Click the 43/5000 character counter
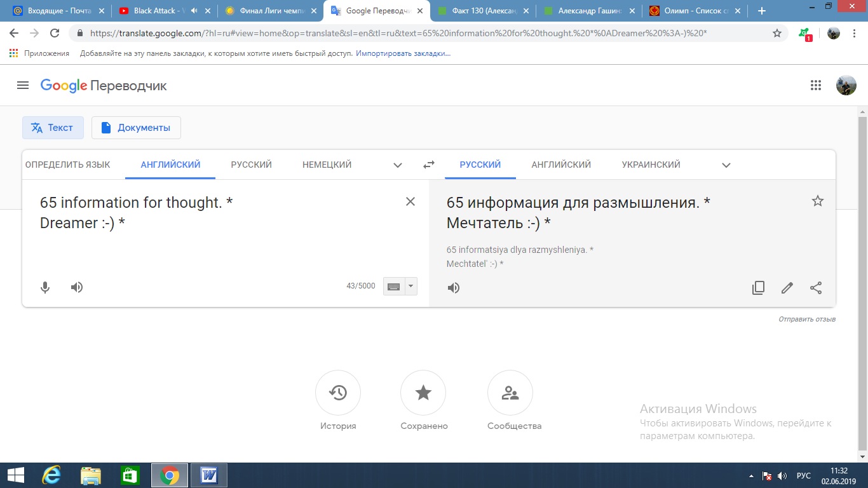The height and width of the screenshot is (488, 868). click(361, 286)
